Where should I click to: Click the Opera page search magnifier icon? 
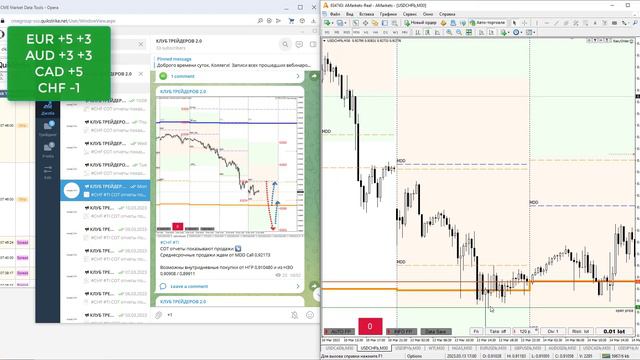260,20
